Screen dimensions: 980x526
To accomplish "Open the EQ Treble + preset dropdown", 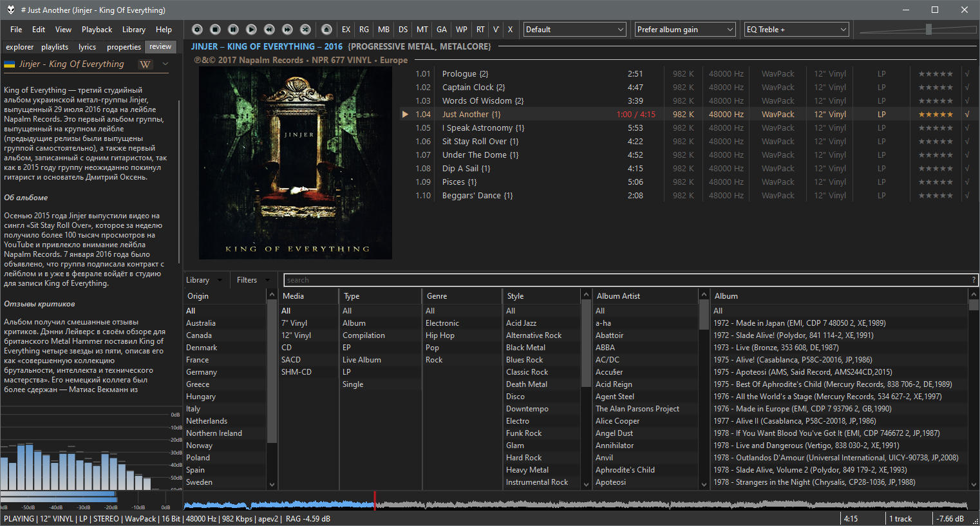I will click(x=796, y=30).
